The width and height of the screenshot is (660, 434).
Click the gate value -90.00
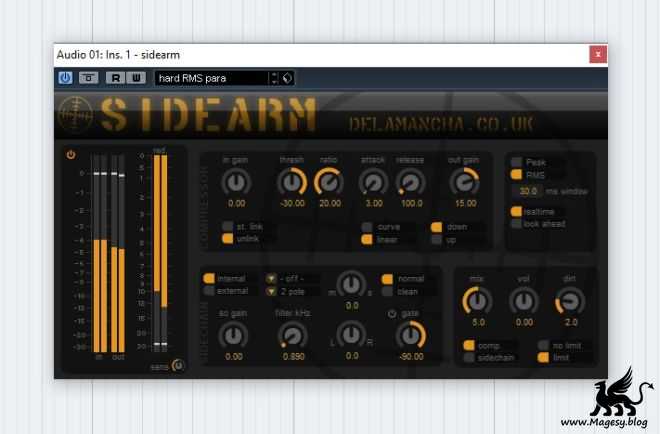point(411,357)
